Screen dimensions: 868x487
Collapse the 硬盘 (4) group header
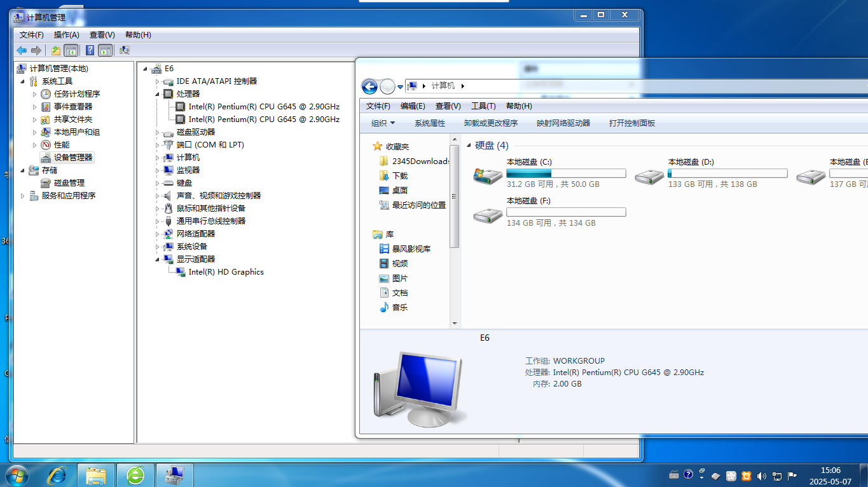469,146
